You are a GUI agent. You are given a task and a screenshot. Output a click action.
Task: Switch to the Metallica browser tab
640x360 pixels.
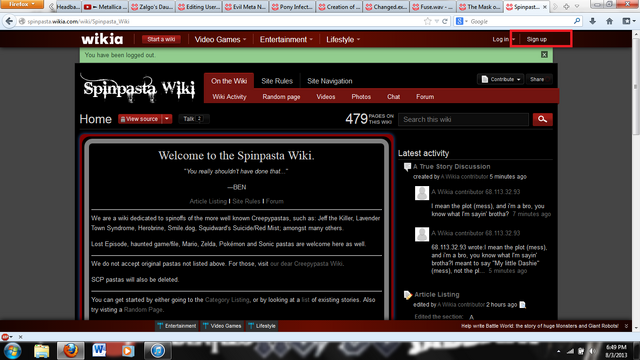(x=105, y=7)
